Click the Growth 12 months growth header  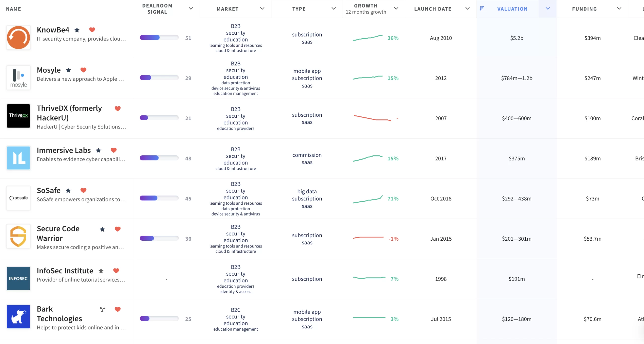366,9
